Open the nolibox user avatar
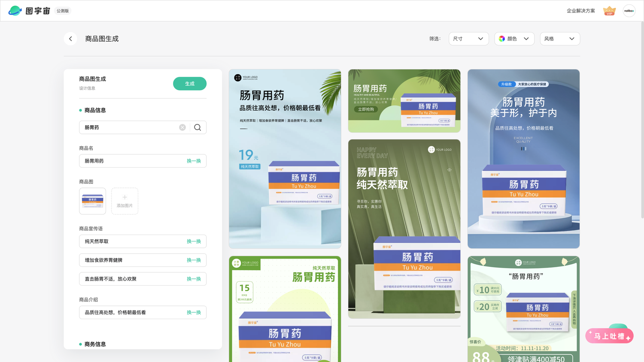This screenshot has height=362, width=644. (629, 11)
